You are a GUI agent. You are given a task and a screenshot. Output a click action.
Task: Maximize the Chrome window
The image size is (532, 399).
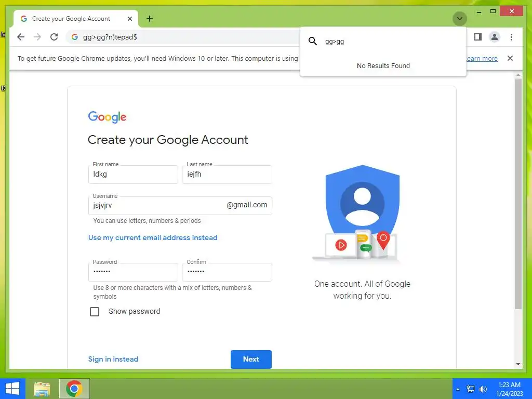tap(493, 11)
